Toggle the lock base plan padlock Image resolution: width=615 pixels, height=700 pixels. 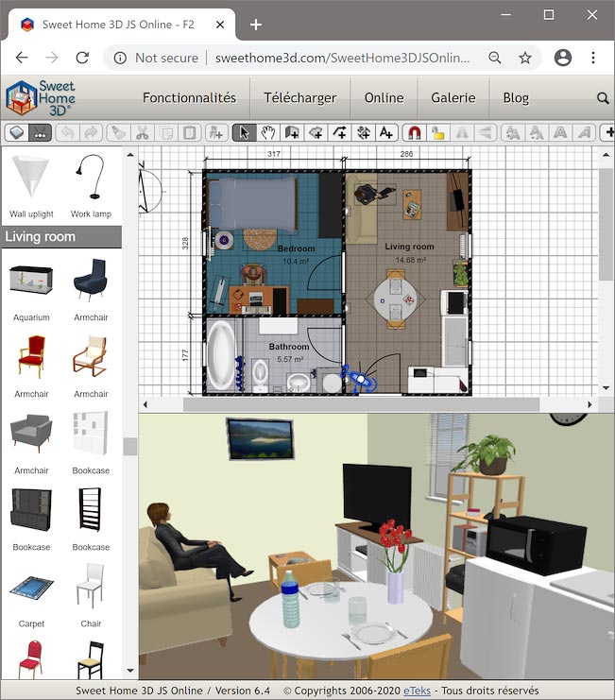[x=437, y=132]
